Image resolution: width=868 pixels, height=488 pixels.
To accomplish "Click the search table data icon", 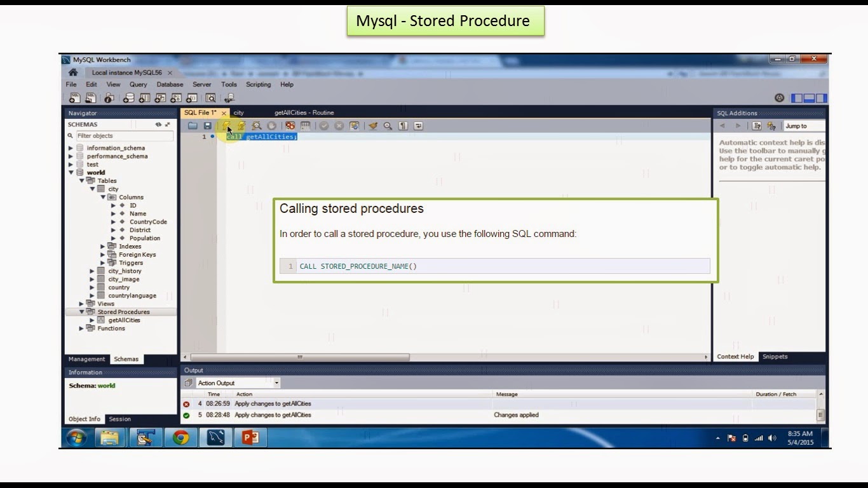I will click(210, 98).
